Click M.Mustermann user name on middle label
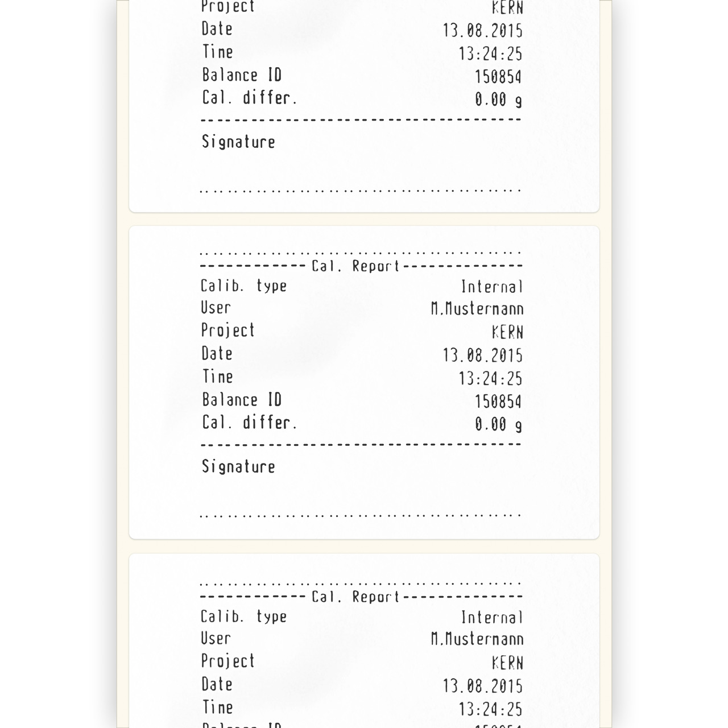This screenshot has width=728, height=728. (477, 309)
